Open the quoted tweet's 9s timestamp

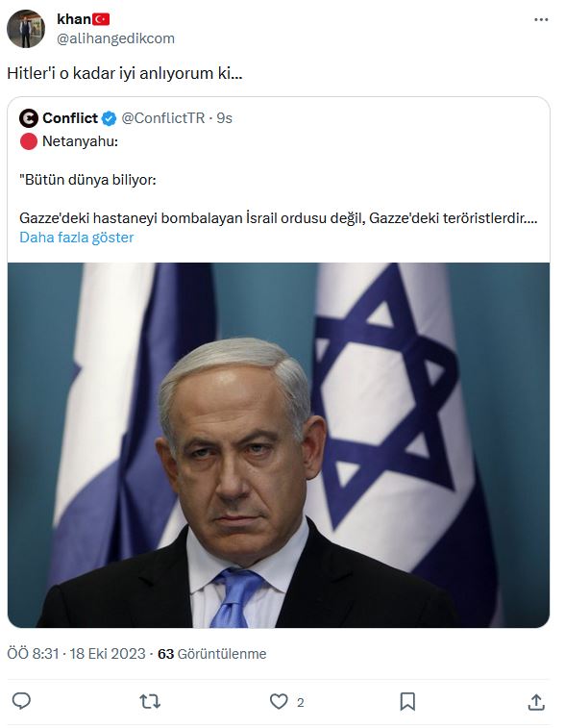(225, 118)
